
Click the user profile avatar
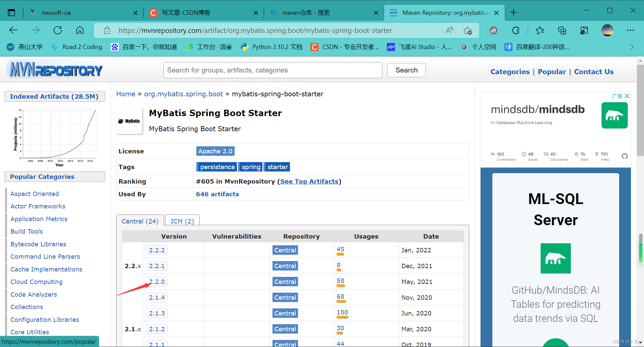tap(607, 30)
